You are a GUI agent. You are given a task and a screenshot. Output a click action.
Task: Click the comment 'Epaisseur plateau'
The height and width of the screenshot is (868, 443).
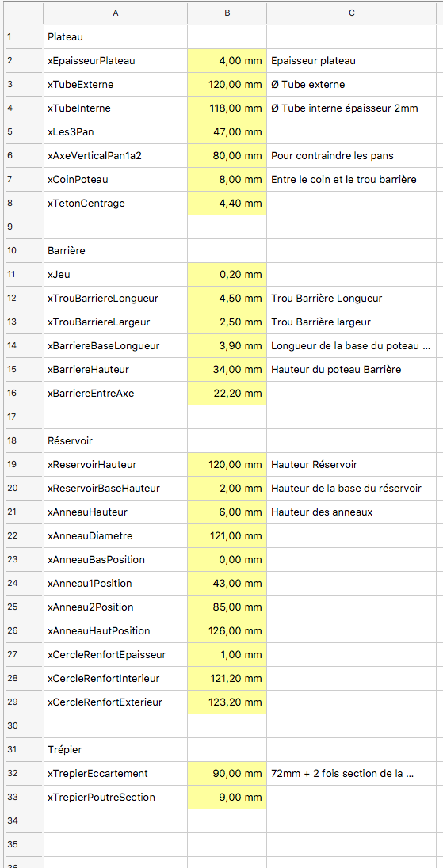352,61
